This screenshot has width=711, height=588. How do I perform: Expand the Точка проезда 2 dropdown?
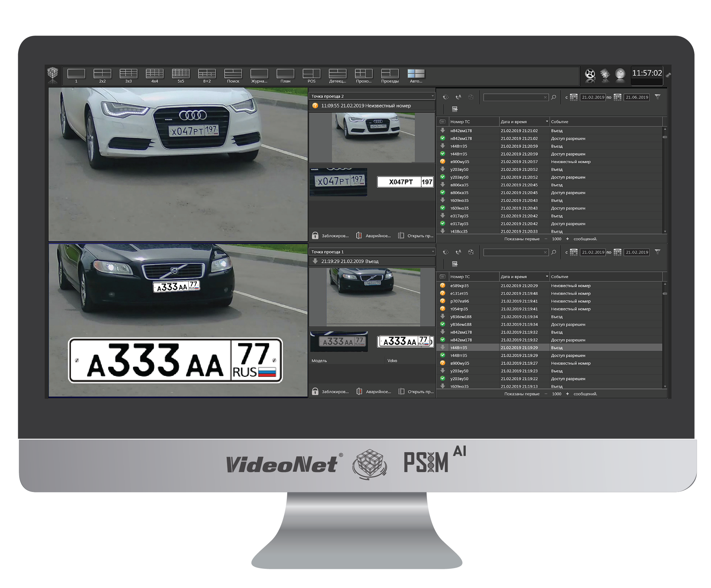tap(433, 96)
